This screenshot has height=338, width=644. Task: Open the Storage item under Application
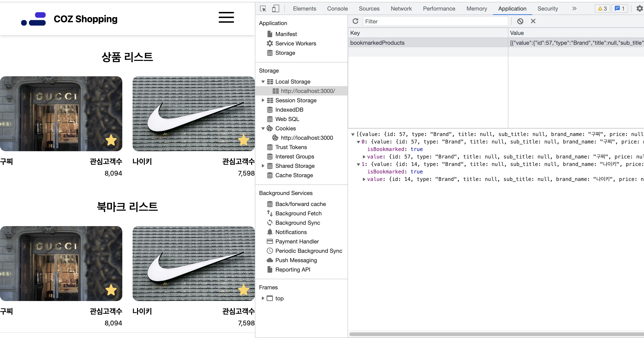[x=285, y=53]
